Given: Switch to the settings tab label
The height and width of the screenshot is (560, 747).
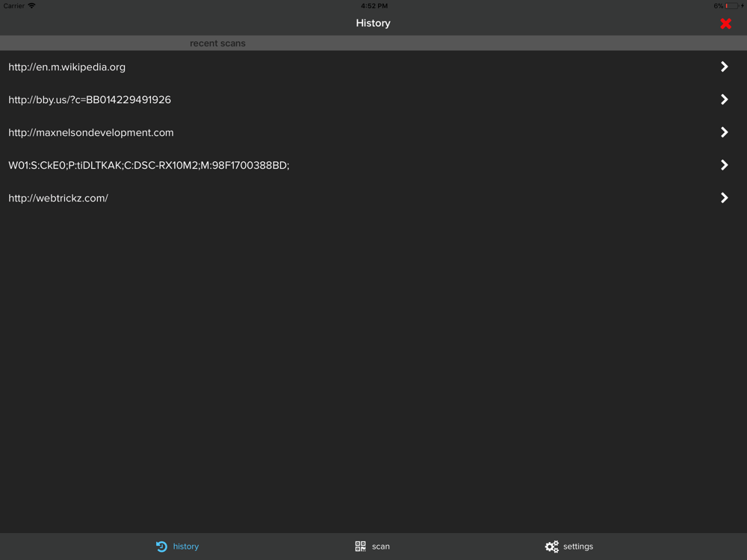Looking at the screenshot, I should (x=578, y=547).
